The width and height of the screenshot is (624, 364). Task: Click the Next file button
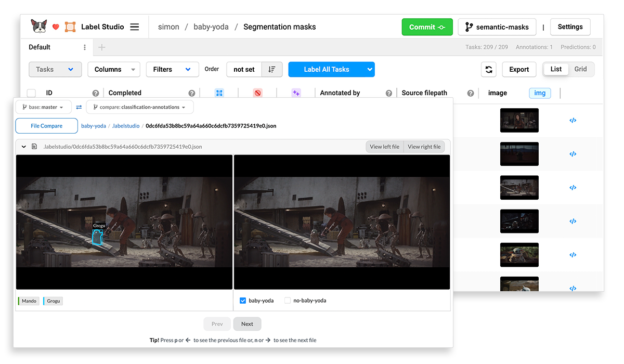[x=247, y=324]
